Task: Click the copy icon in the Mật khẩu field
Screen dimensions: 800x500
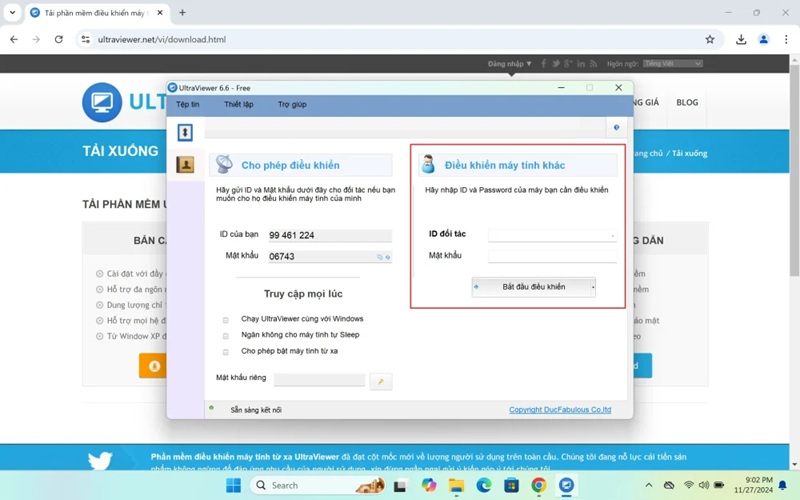Action: pyautogui.click(x=380, y=257)
